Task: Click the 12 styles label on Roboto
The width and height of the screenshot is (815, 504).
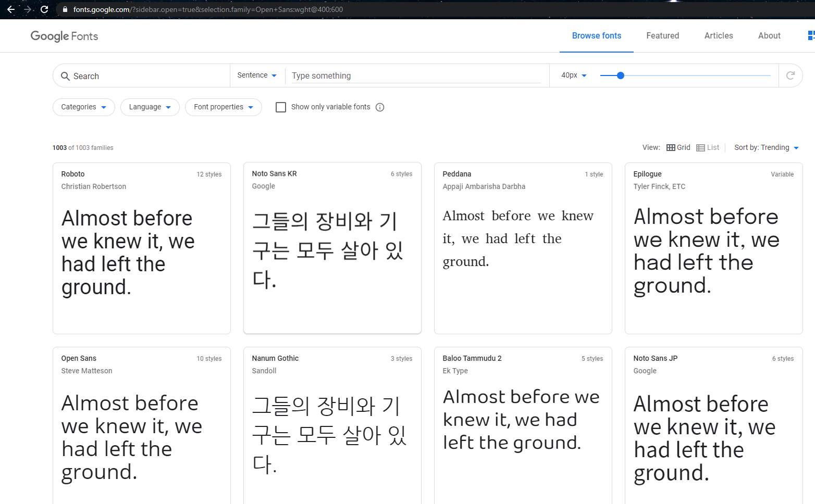Action: (x=209, y=174)
